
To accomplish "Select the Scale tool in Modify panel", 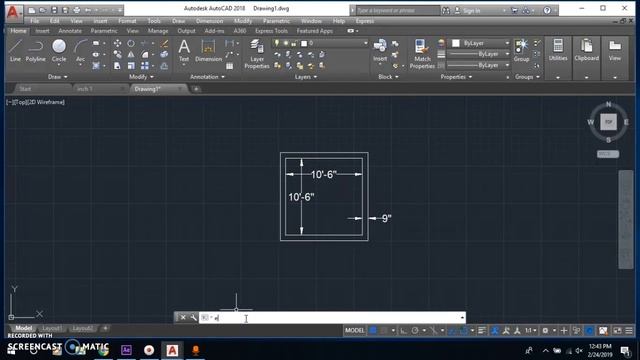I will coord(131,65).
